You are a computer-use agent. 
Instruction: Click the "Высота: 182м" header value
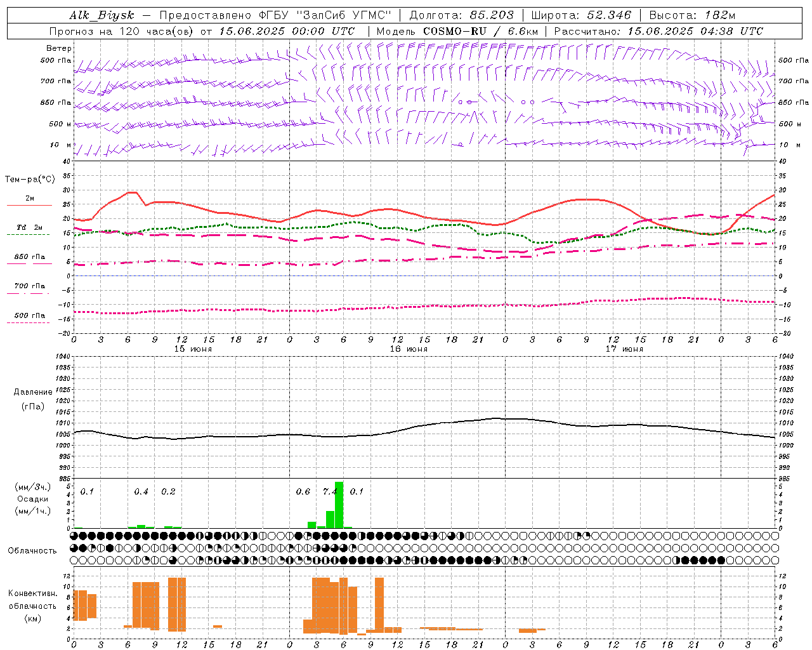point(692,16)
